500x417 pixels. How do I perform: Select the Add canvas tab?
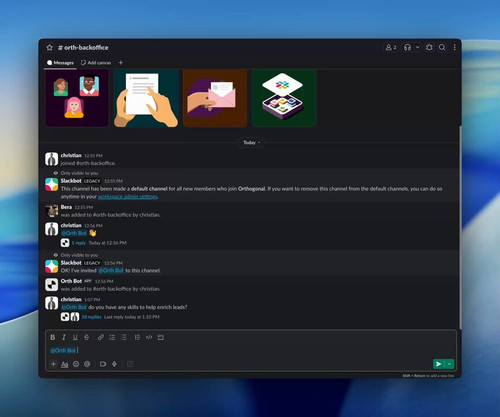96,63
